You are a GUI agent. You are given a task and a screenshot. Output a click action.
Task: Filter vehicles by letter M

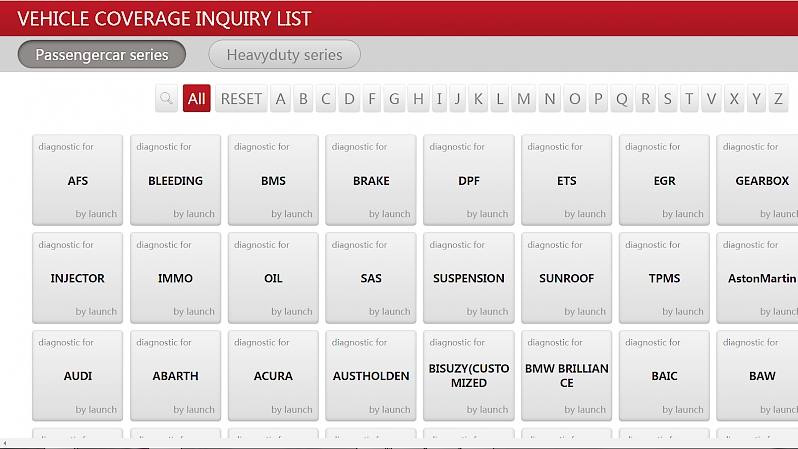click(524, 98)
